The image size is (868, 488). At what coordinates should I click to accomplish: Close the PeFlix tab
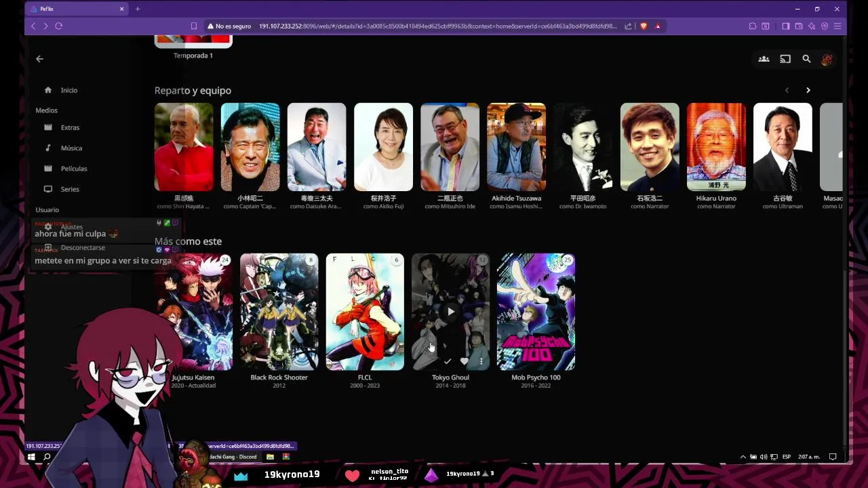tap(122, 9)
